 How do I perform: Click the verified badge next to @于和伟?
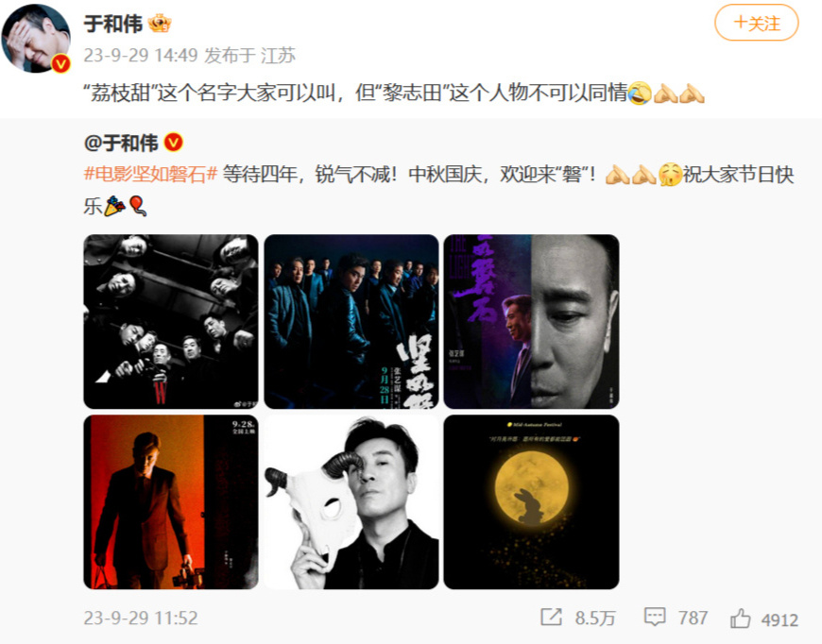click(x=174, y=143)
